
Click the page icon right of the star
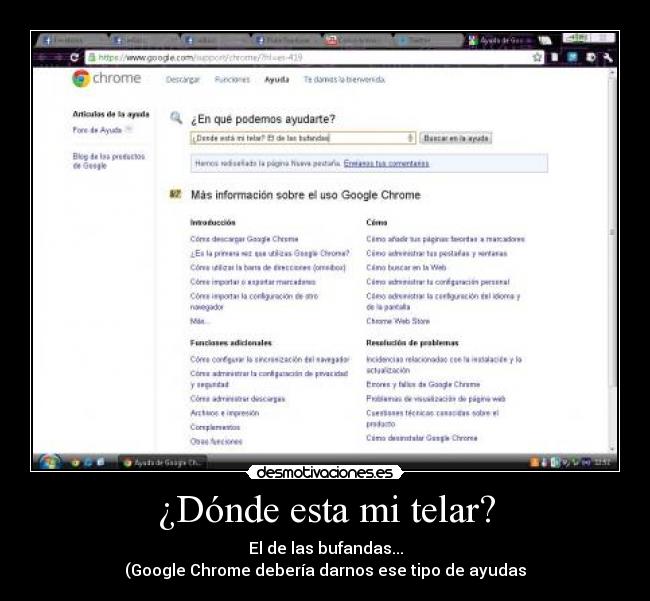(x=555, y=57)
